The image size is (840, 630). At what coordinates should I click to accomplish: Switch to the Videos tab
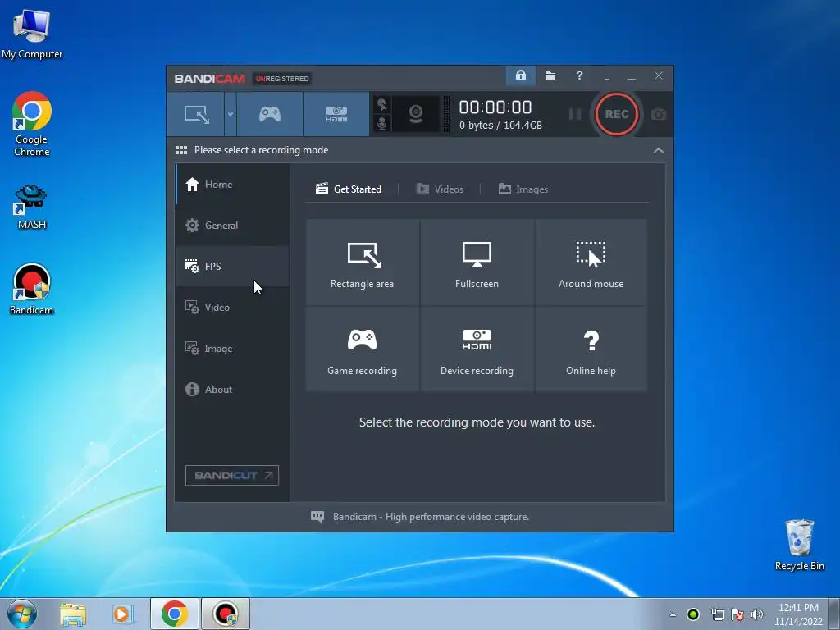[440, 189]
